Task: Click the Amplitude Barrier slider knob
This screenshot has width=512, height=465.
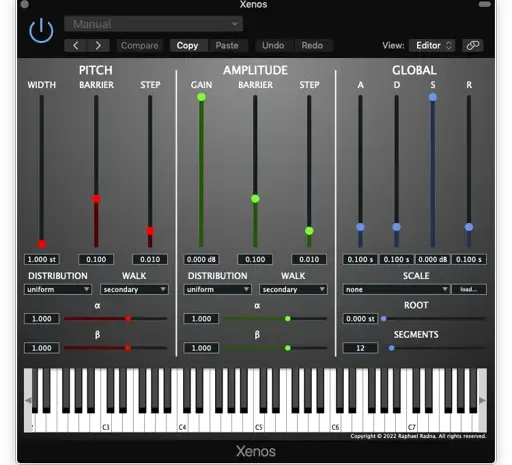Action: point(255,199)
